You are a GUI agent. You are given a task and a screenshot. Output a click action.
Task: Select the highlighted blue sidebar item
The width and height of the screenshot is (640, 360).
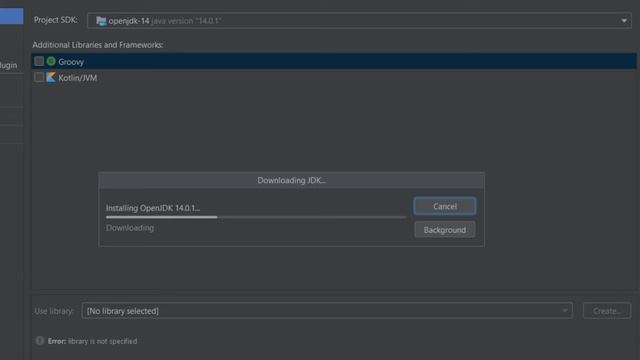coord(11,16)
